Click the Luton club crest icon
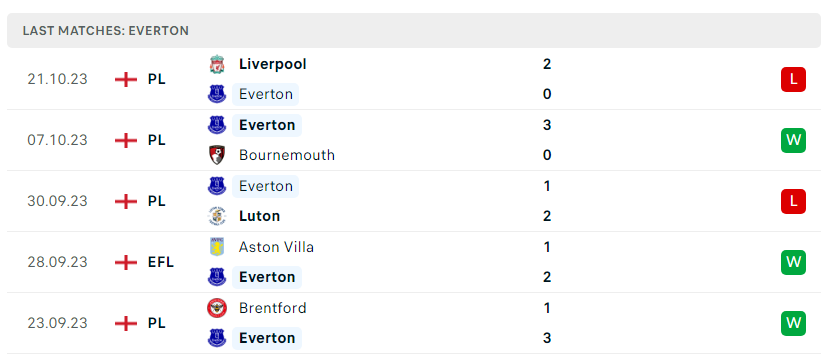The height and width of the screenshot is (362, 826). [217, 216]
